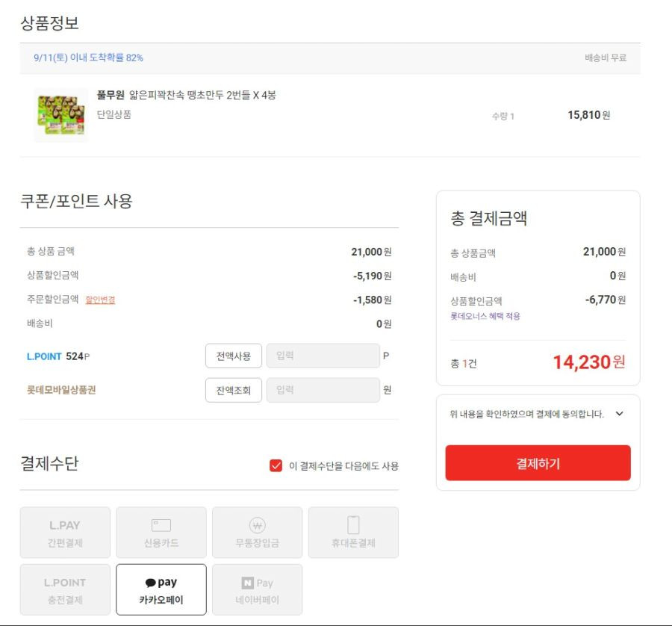672x626 pixels.
Task: Open the 풀무원 만두 product thumbnail image
Action: coord(61,115)
